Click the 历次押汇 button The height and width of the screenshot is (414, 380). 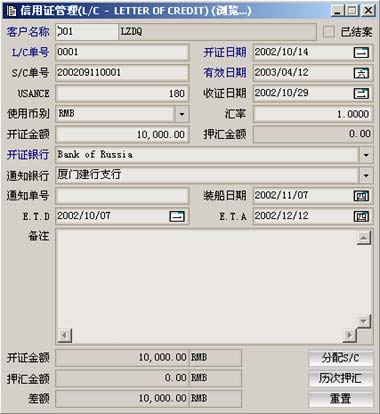click(x=341, y=378)
